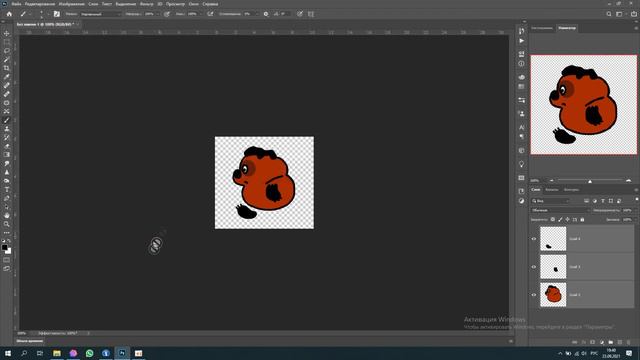
Task: Open layer filter kind dropdown
Action: coord(551,201)
